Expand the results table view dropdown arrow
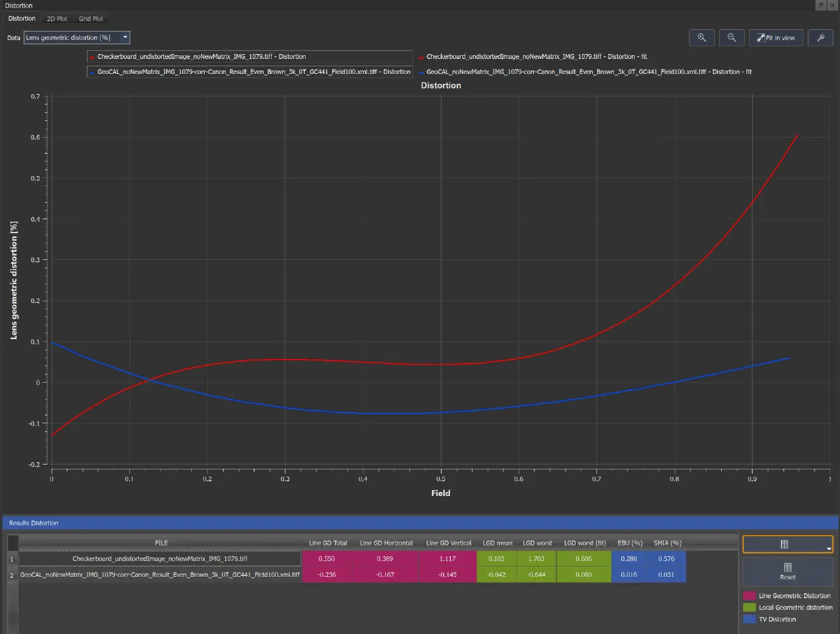Screen dimensions: 840x634 click(828, 549)
